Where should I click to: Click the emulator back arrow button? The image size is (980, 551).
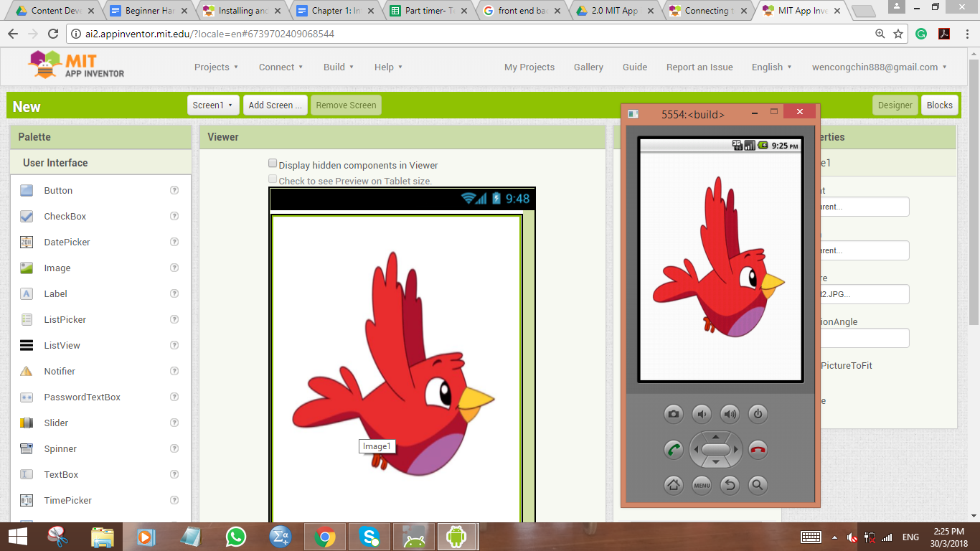730,486
